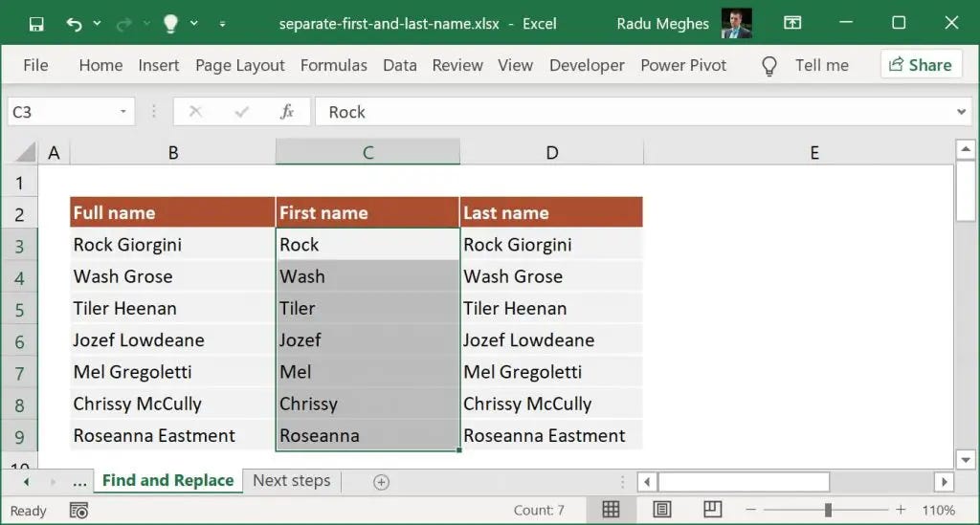The width and height of the screenshot is (980, 525).
Task: Click the Last name header cell
Action: 551,213
